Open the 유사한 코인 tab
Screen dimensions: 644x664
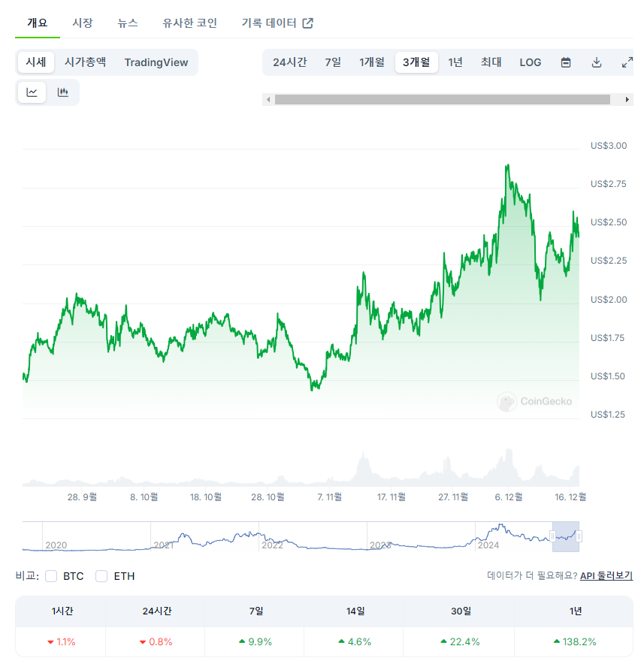point(190,23)
